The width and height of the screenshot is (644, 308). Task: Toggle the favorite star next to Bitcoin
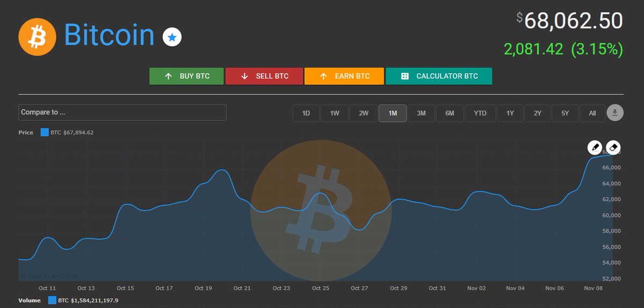point(172,37)
